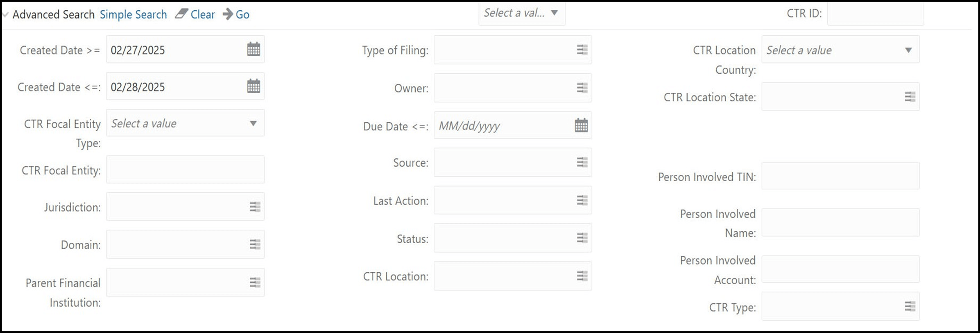Screen dimensions: 980x333
Task: Switch to Simple Search
Action: [x=133, y=14]
